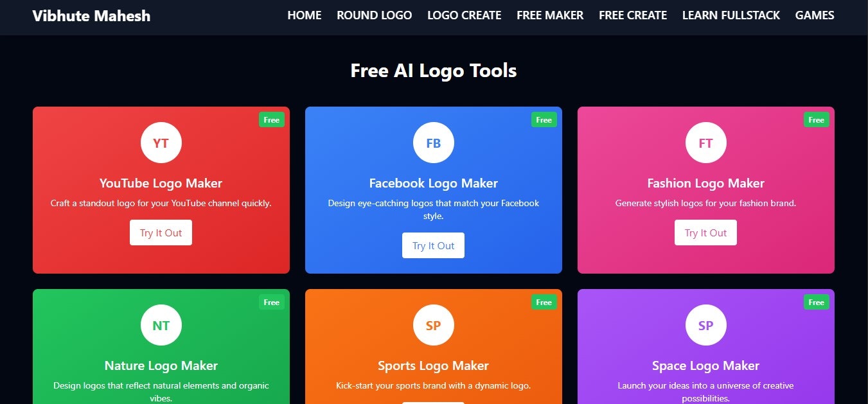868x404 pixels.
Task: Click the purple card's SP circle icon
Action: pos(706,325)
